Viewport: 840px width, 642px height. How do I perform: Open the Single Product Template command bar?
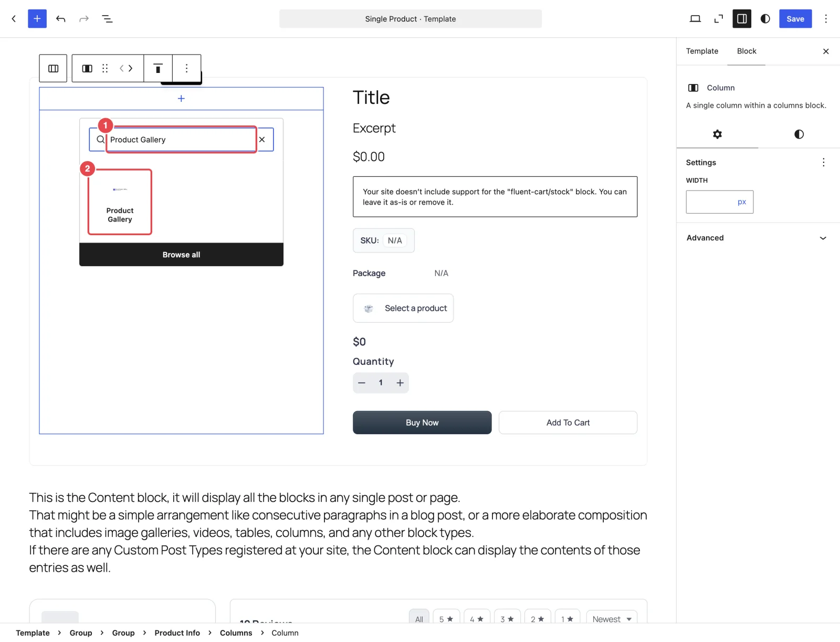tap(411, 19)
